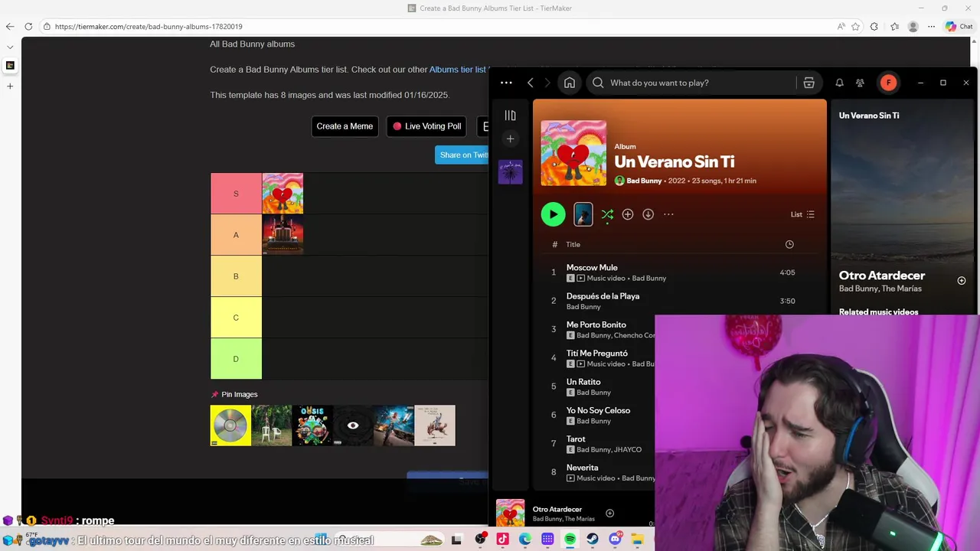Open Spotify Browse icon in search bar

(808, 83)
